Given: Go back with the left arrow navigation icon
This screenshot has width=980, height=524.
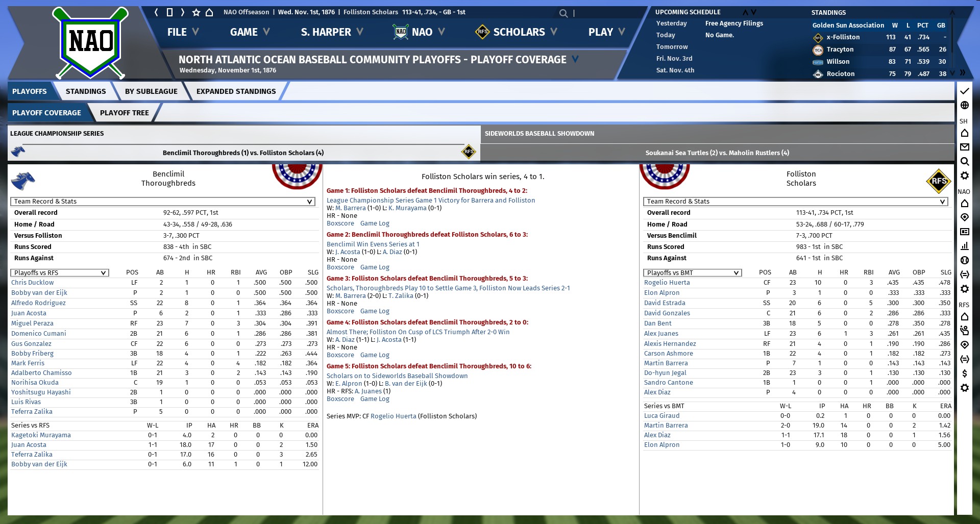Looking at the screenshot, I should [157, 12].
